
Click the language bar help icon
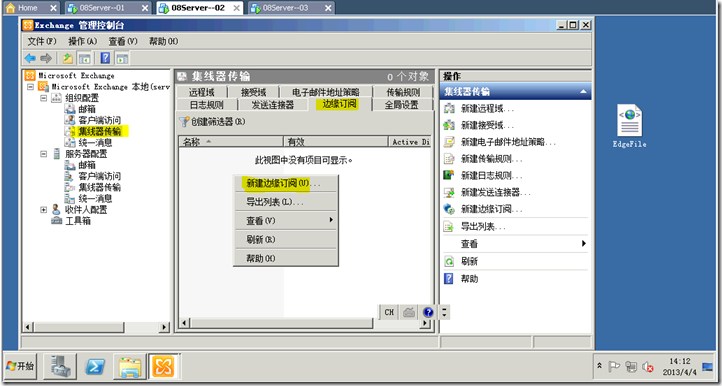(428, 312)
